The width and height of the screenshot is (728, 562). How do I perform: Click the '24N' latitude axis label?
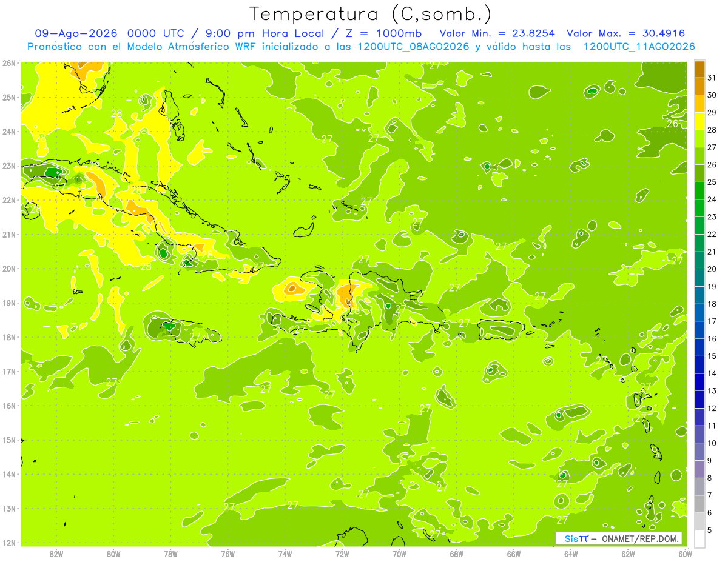9,132
